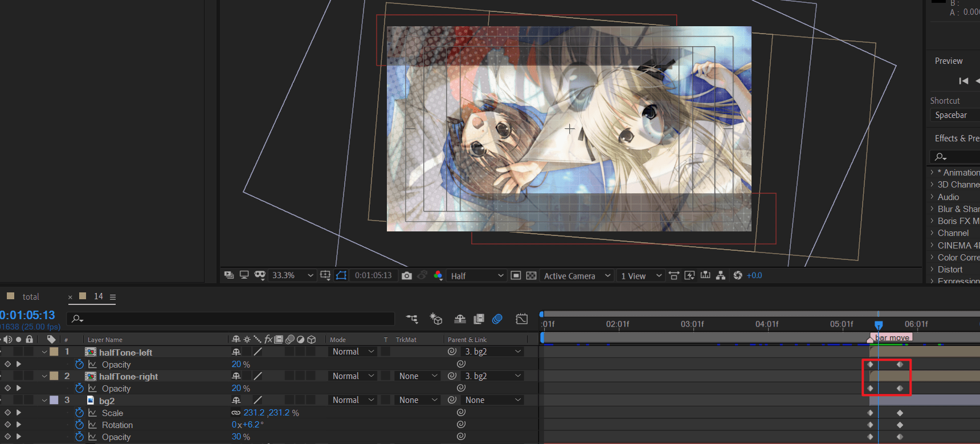Click the Always Preview This View icon
Viewport: 980px width, 444px height.
click(x=228, y=275)
